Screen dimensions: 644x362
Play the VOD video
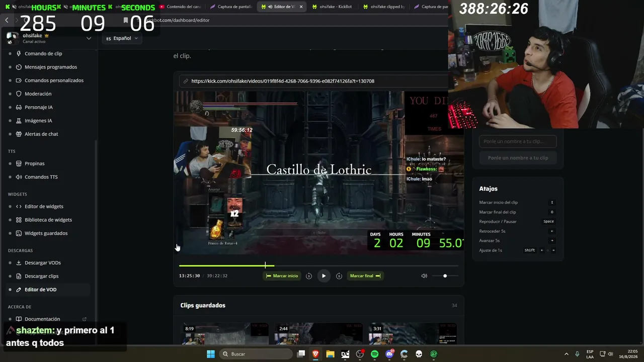point(324,276)
